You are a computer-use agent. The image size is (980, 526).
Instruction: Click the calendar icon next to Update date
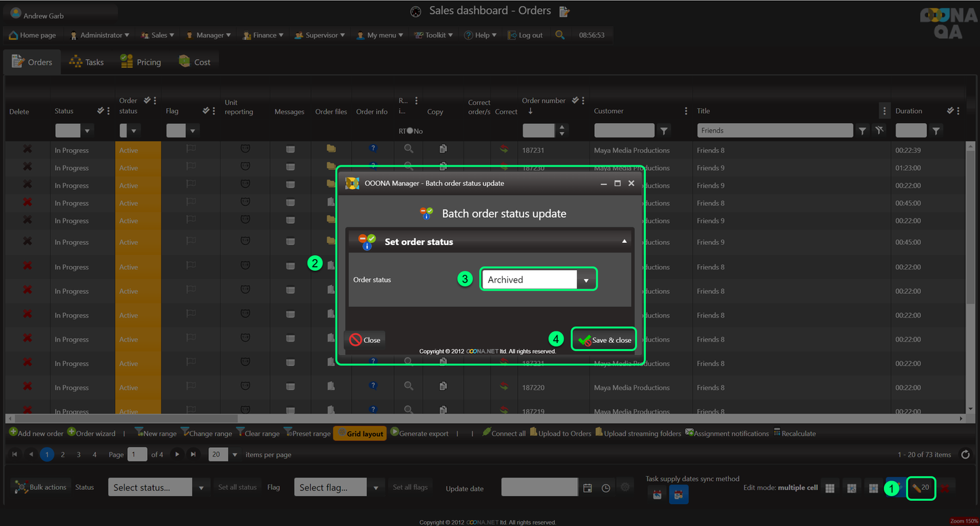click(x=587, y=488)
